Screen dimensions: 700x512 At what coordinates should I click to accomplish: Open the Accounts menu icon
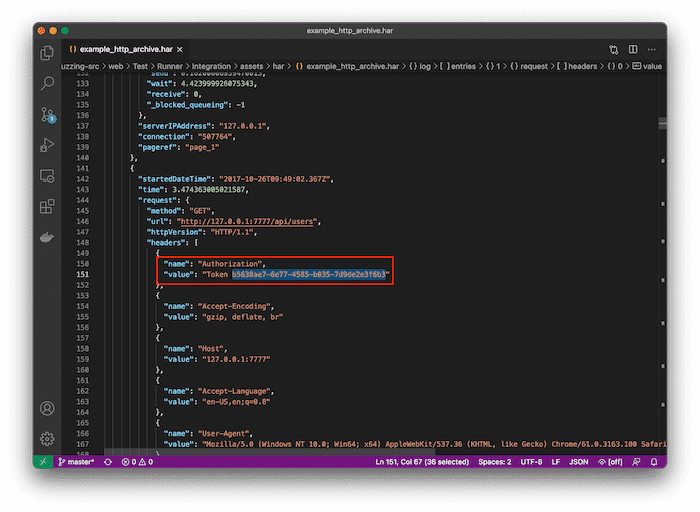(47, 408)
